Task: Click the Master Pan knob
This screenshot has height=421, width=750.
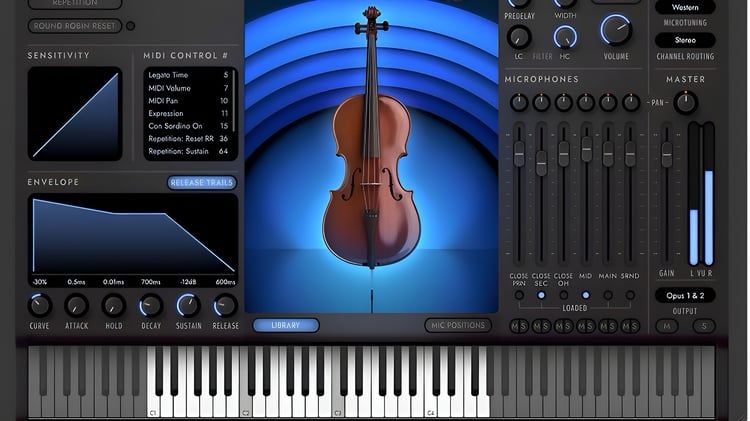Action: click(x=685, y=102)
